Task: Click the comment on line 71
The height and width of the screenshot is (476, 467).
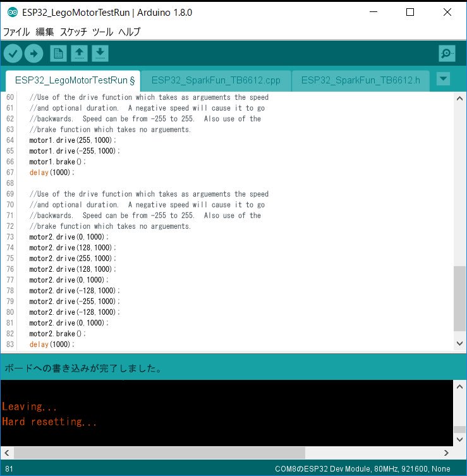Action: pyautogui.click(x=145, y=215)
